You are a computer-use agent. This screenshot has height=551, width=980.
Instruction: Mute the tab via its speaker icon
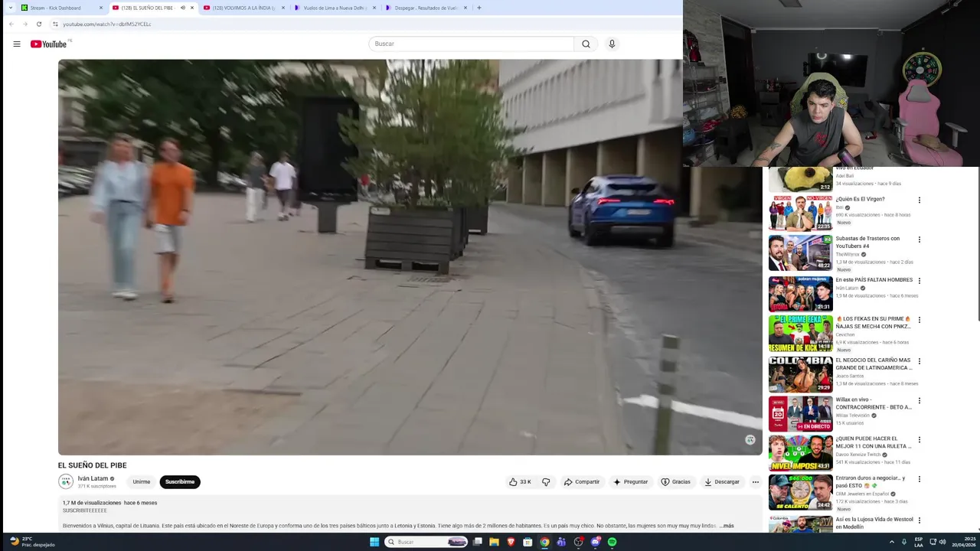click(x=182, y=8)
